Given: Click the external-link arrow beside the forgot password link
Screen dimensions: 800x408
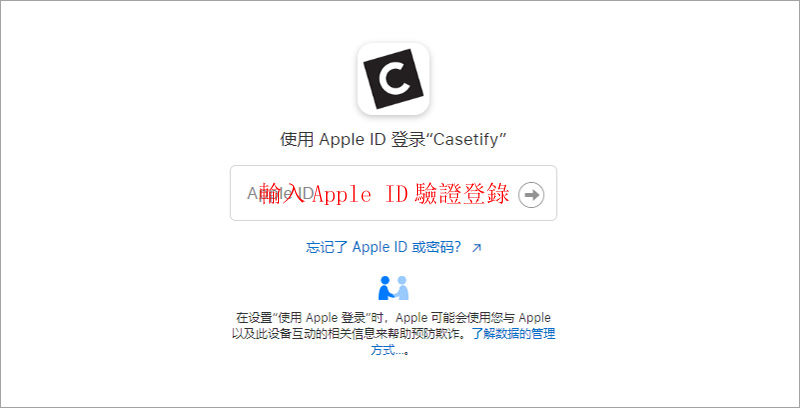Looking at the screenshot, I should pyautogui.click(x=477, y=248).
